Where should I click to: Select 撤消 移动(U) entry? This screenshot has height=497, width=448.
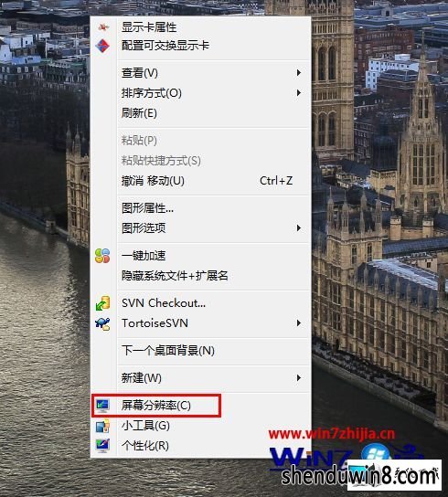pos(200,181)
